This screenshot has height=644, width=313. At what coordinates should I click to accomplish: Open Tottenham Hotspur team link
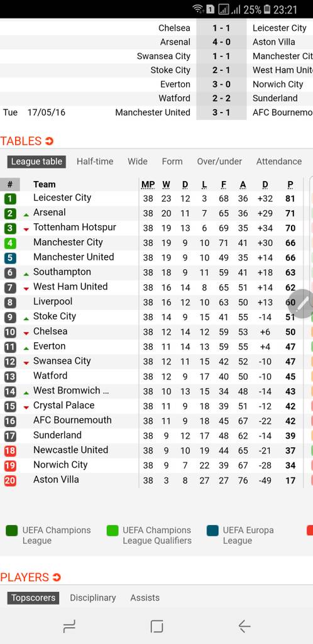tap(75, 227)
